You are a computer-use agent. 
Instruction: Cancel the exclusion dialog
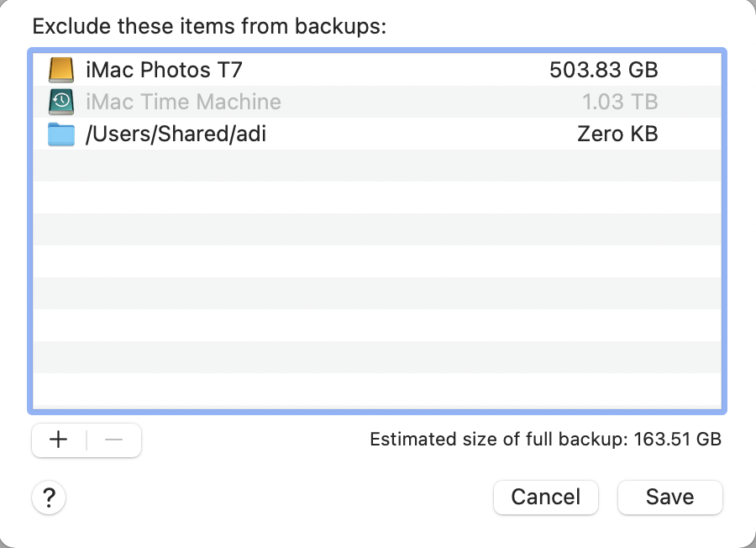[546, 498]
